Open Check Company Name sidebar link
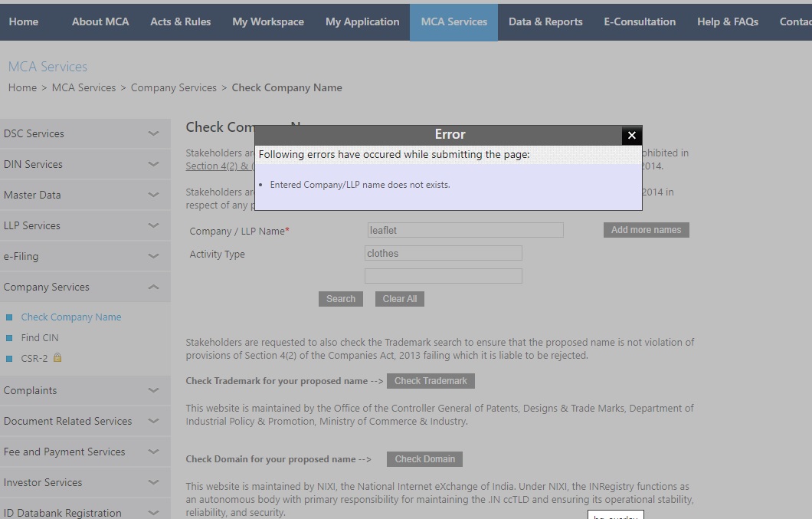Screen dimensions: 812x519 71,317
